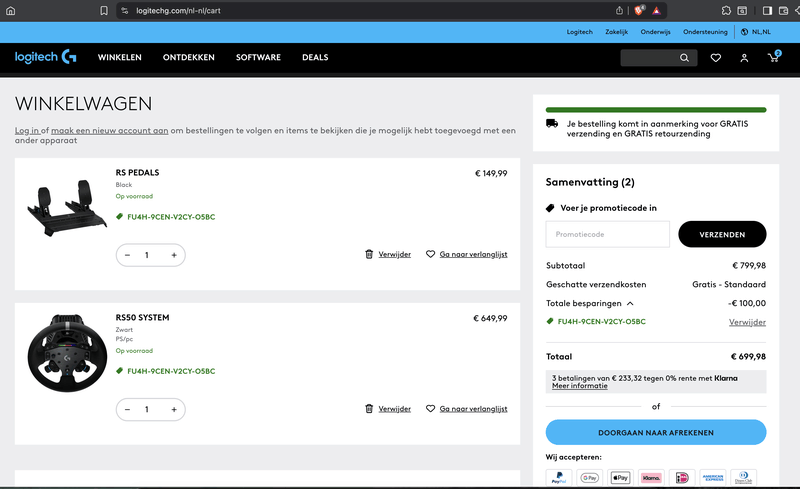Open the Ondersteuning top bar link
Image resolution: width=800 pixels, height=489 pixels.
click(x=705, y=32)
